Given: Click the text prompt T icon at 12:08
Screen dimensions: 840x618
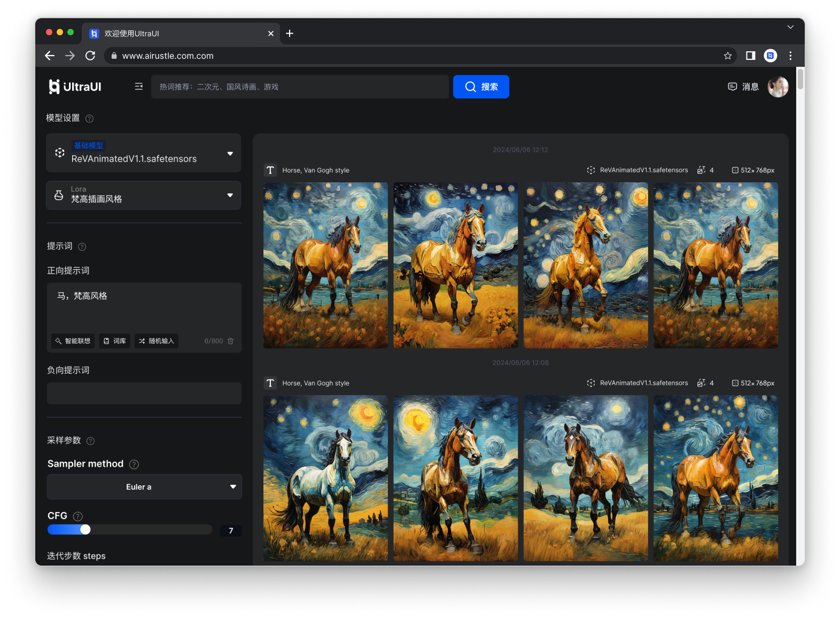Looking at the screenshot, I should pos(270,383).
